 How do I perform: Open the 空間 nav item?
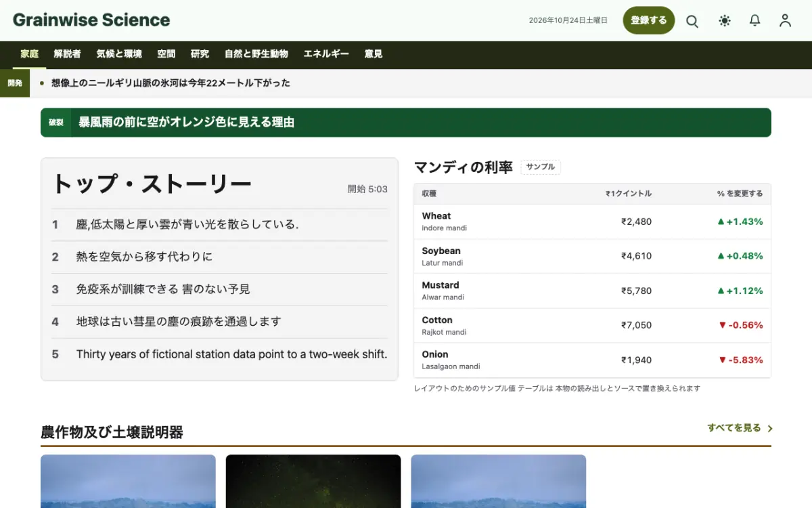[166, 54]
